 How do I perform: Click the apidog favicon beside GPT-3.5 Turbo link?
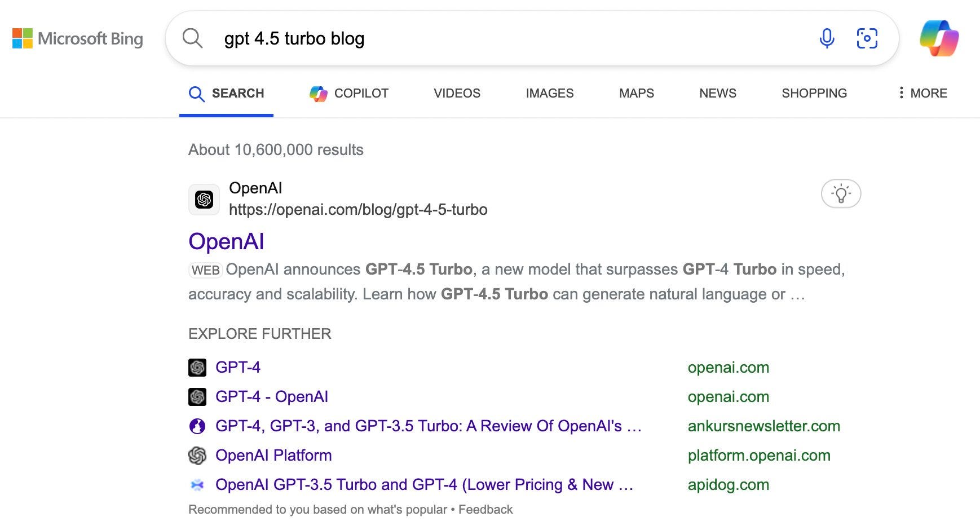point(197,485)
